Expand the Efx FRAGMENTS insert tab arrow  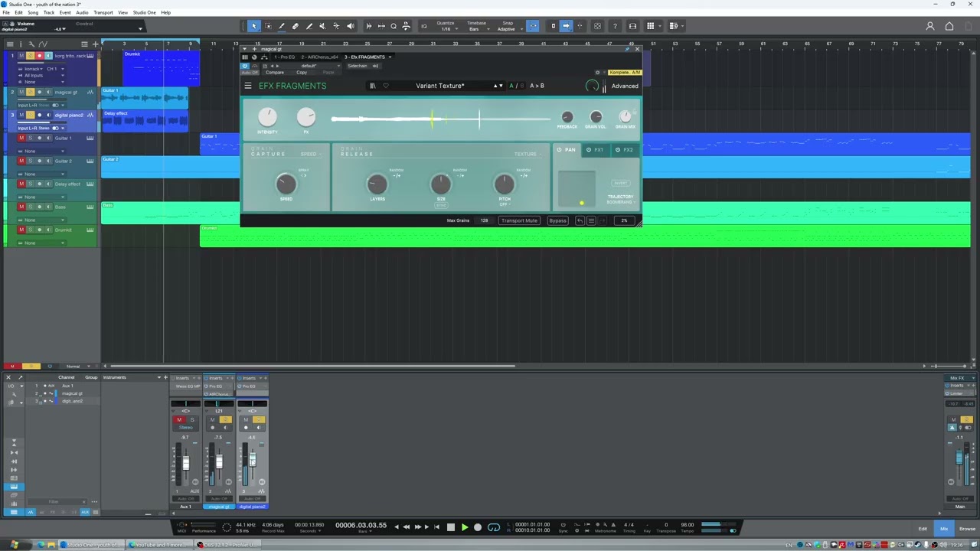[x=390, y=57]
